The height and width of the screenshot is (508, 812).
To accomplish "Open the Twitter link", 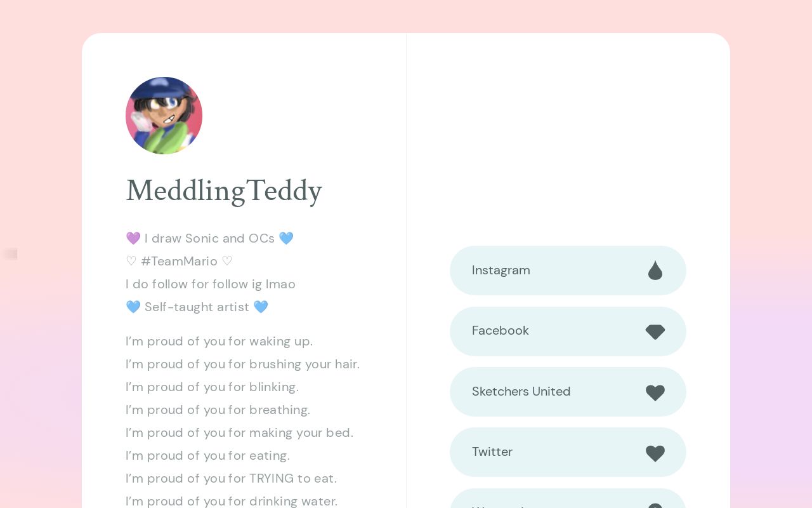I will [568, 452].
